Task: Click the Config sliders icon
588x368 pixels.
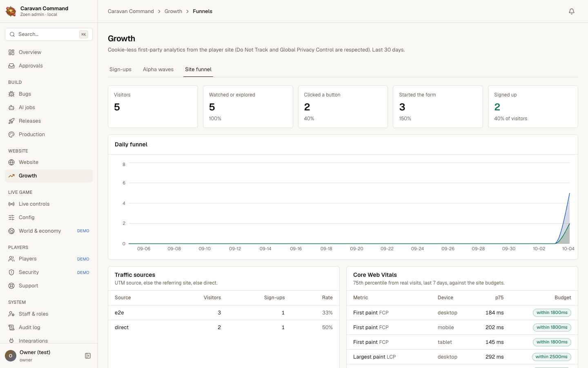Action: tap(11, 218)
